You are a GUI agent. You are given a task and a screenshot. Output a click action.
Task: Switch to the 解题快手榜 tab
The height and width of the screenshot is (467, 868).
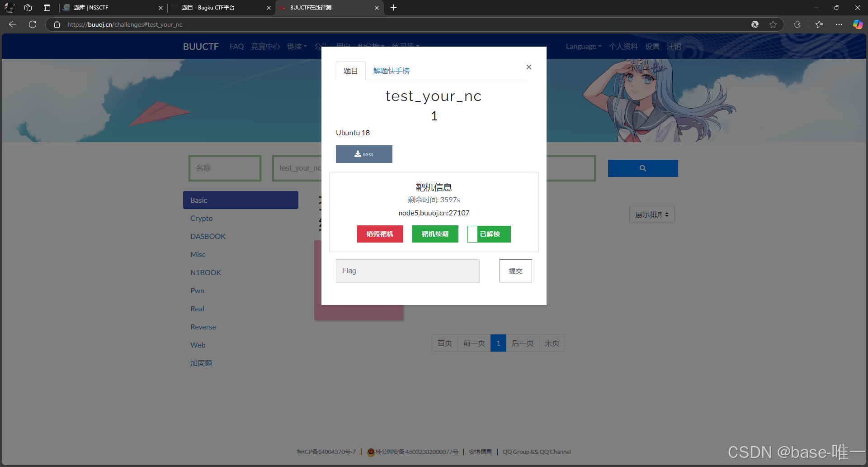coord(392,71)
